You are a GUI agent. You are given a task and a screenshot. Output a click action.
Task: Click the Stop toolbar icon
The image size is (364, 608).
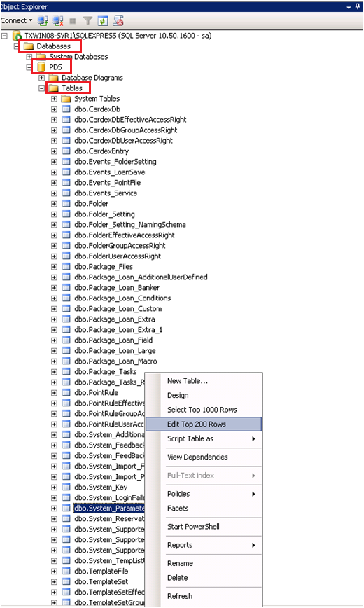pos(73,21)
